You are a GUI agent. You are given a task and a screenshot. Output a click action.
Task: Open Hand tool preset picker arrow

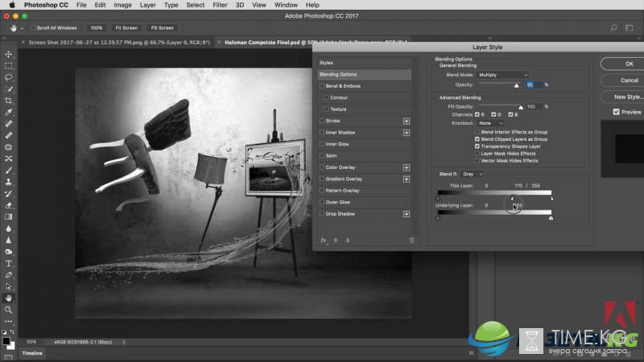click(x=22, y=28)
